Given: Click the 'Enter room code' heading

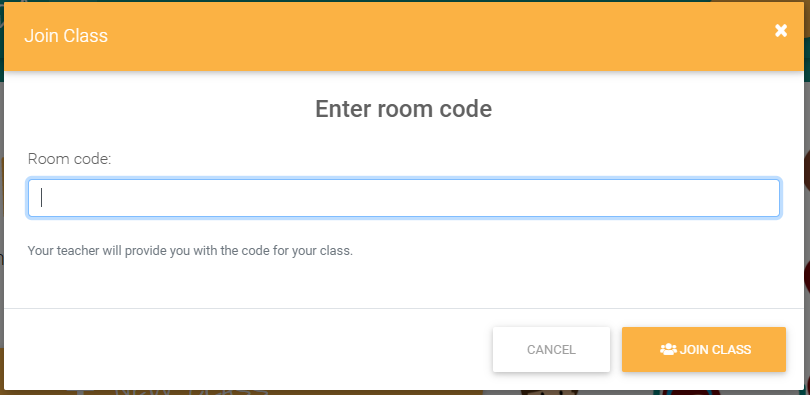Looking at the screenshot, I should coord(403,109).
